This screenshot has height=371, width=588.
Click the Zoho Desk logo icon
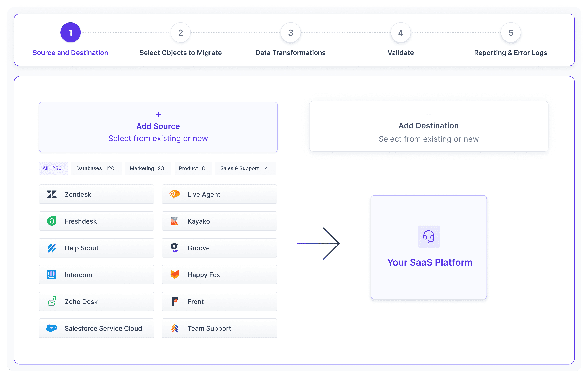(52, 301)
